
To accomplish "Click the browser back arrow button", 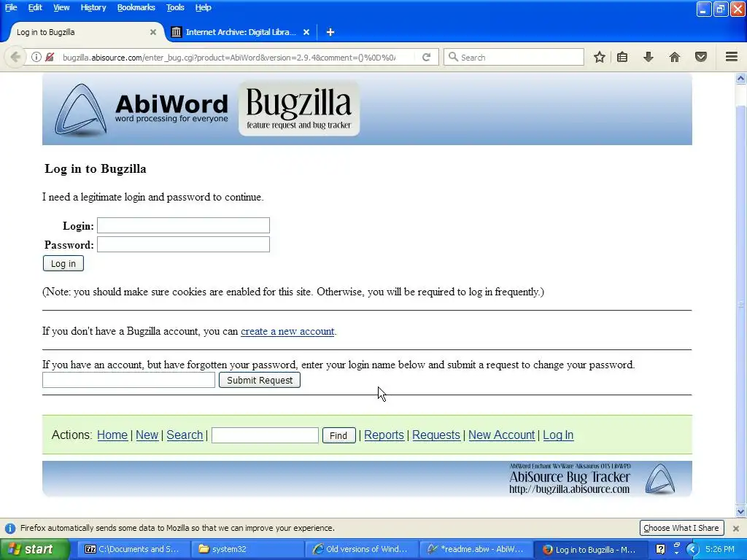I will click(15, 57).
